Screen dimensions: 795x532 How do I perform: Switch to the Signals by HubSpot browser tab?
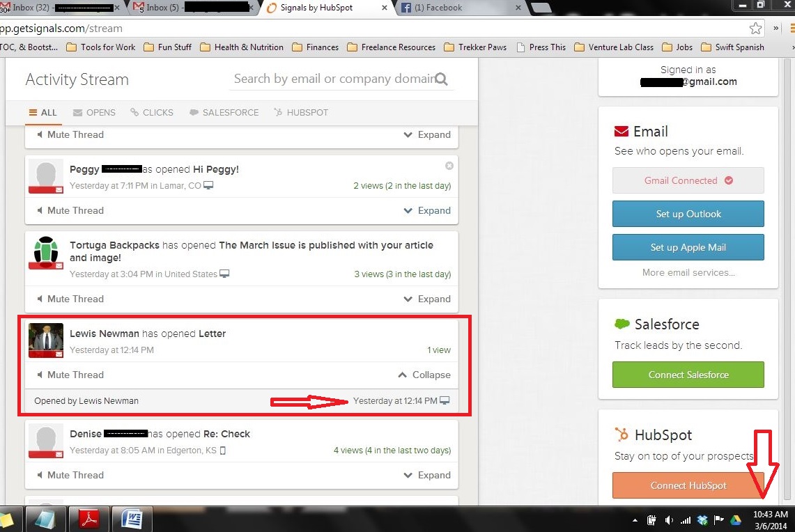click(326, 8)
